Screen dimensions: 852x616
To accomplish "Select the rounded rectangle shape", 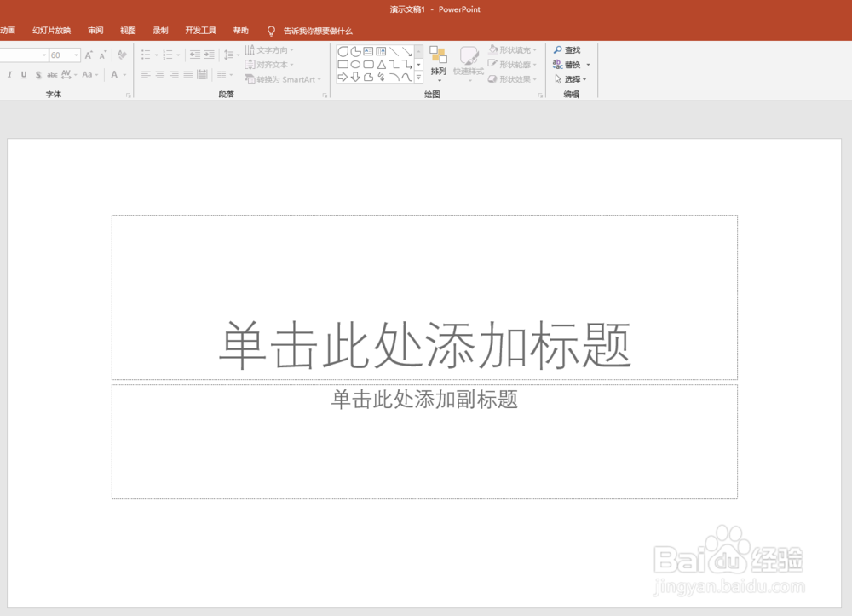I will 368,65.
